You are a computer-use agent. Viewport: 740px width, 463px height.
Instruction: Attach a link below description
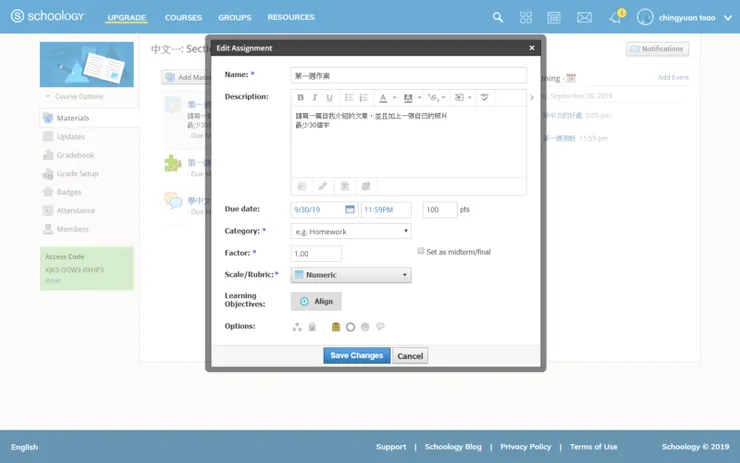pyautogui.click(x=323, y=186)
